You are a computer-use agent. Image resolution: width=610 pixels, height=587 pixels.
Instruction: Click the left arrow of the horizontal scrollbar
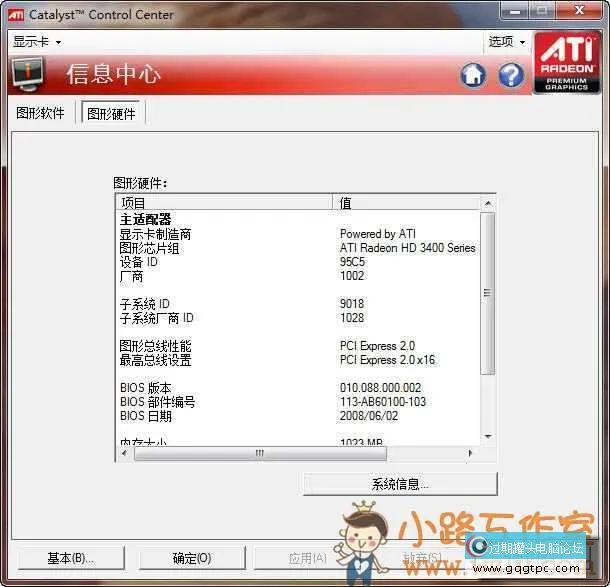125,453
